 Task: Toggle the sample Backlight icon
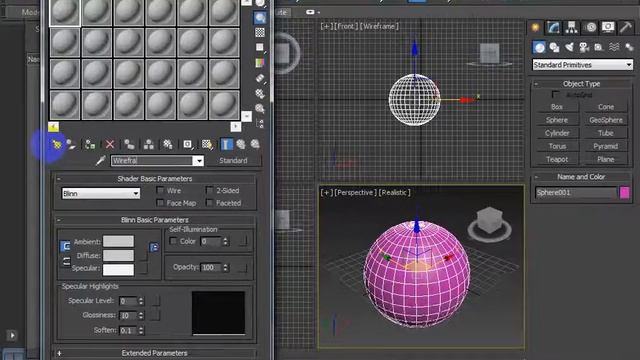pyautogui.click(x=260, y=18)
